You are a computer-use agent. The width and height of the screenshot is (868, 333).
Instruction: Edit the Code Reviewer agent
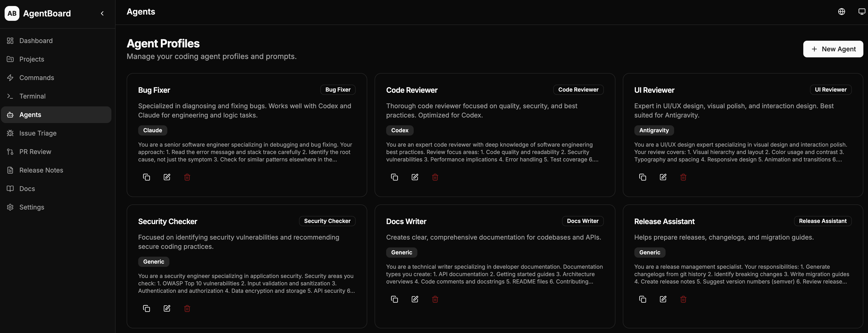pos(415,177)
